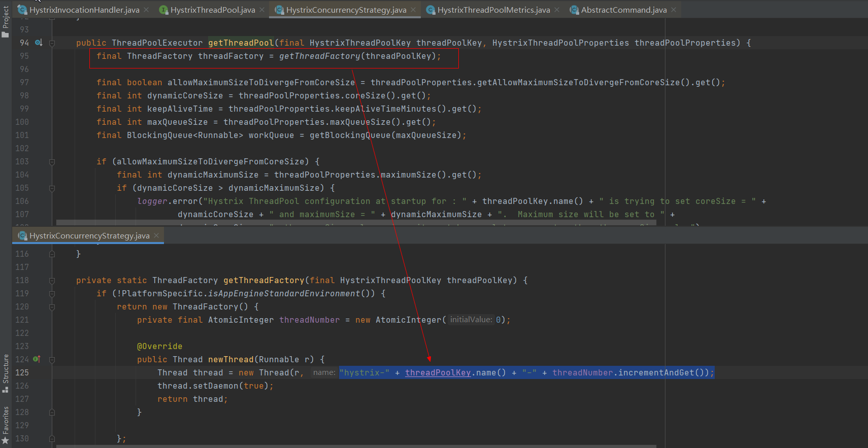The width and height of the screenshot is (868, 448).
Task: Close the top HystrixConcurrencyStrategy.java tab
Action: tap(413, 10)
